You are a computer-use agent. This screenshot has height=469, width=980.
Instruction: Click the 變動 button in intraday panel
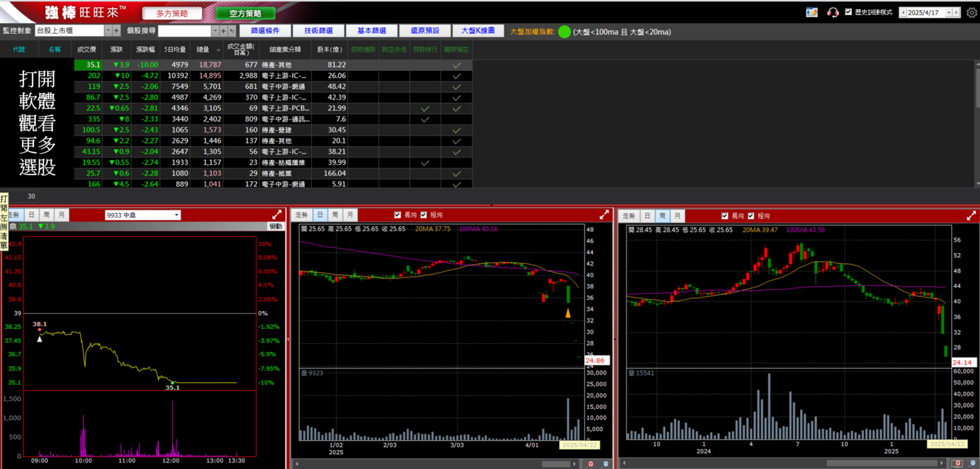(x=276, y=226)
